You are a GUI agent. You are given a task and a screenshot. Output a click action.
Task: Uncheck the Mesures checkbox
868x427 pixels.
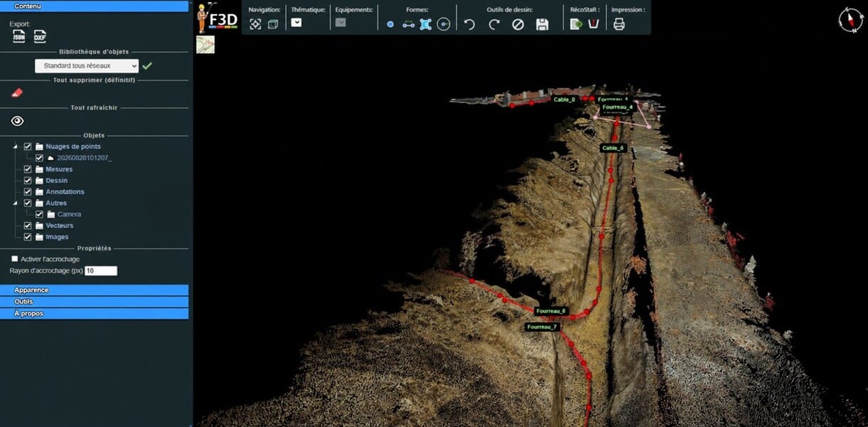pos(28,169)
